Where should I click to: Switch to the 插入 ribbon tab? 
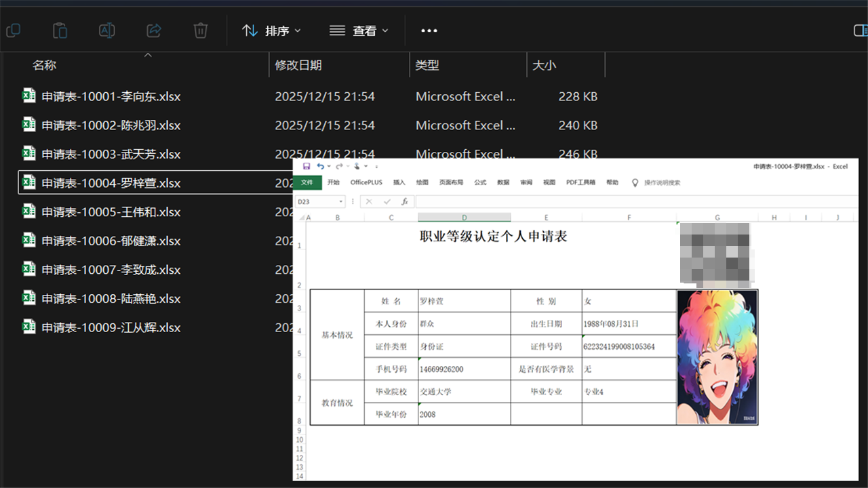[x=399, y=182]
